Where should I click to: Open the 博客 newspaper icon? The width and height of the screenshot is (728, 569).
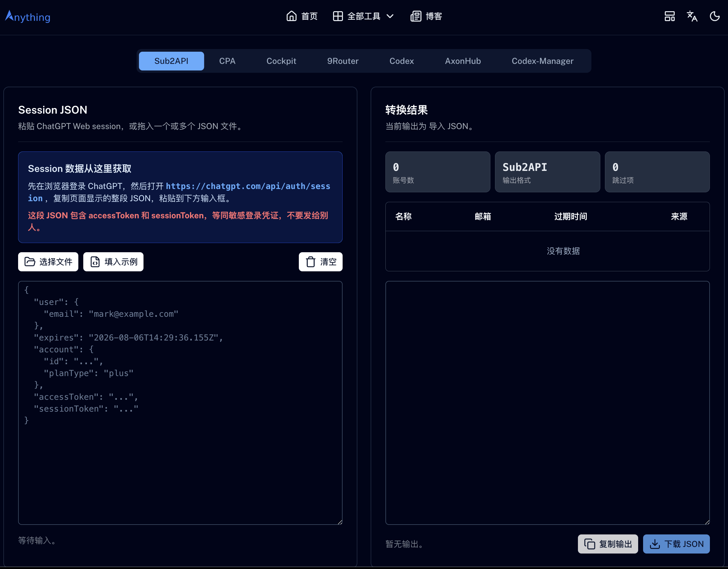[416, 16]
